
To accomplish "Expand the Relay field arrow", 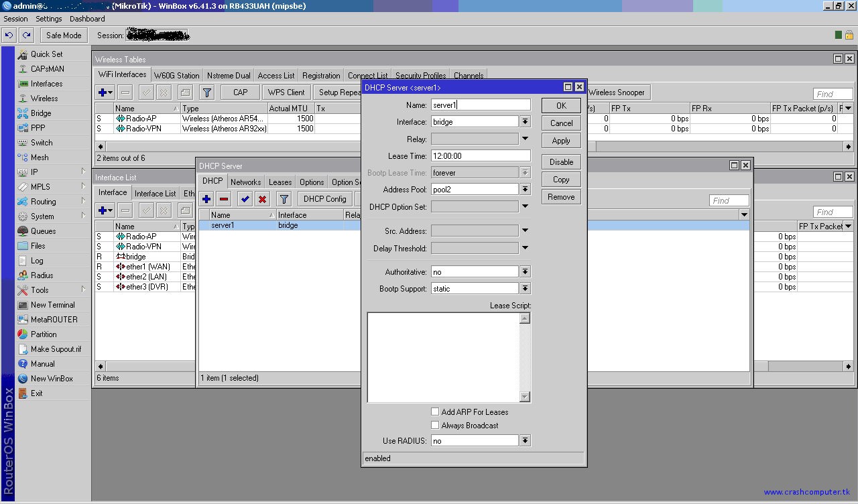I will 525,139.
